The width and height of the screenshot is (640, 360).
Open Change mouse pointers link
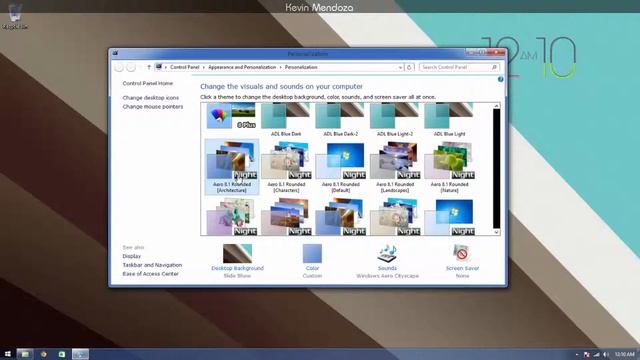[x=153, y=107]
